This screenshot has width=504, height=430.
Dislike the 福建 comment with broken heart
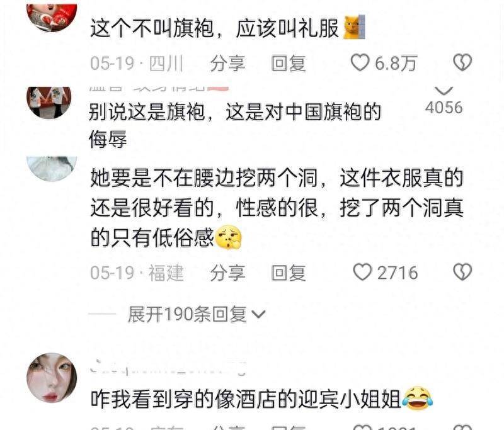[462, 273]
